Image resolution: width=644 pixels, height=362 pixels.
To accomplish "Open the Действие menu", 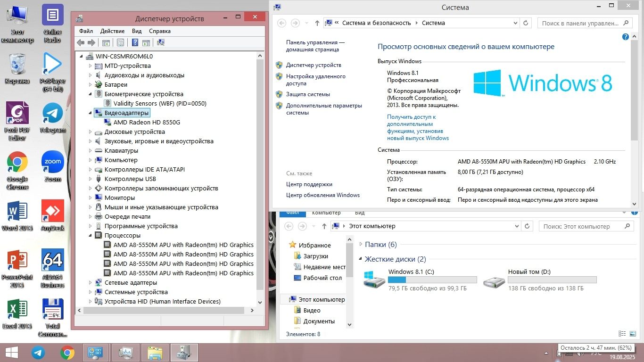I will pos(112,31).
